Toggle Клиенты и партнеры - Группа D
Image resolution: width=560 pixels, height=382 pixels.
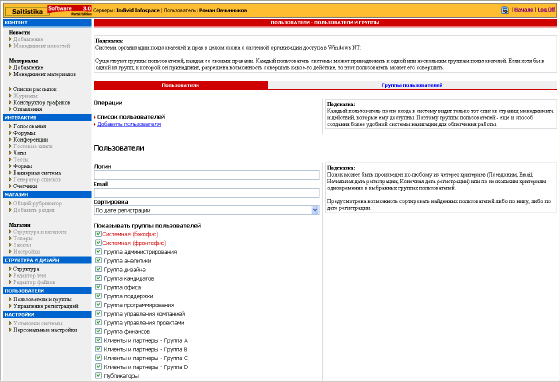tap(98, 367)
